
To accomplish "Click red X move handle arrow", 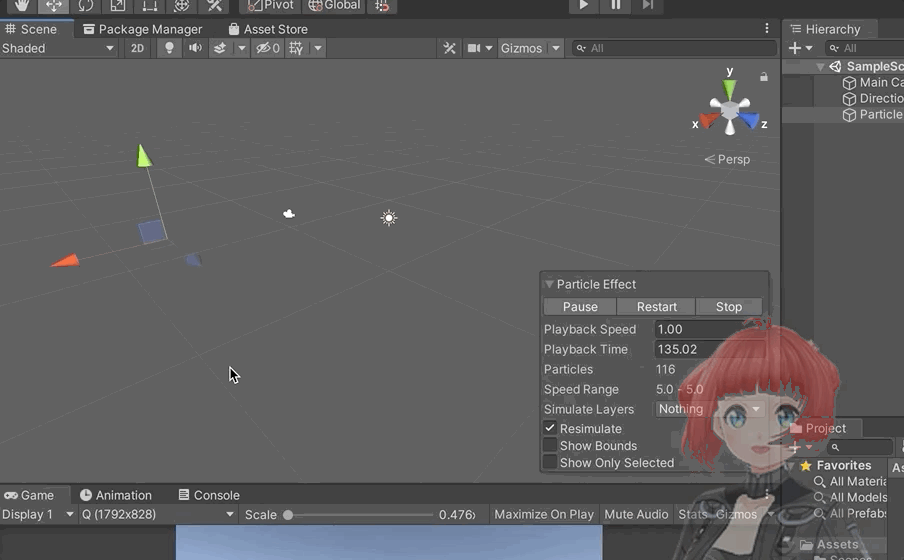I will pos(65,261).
